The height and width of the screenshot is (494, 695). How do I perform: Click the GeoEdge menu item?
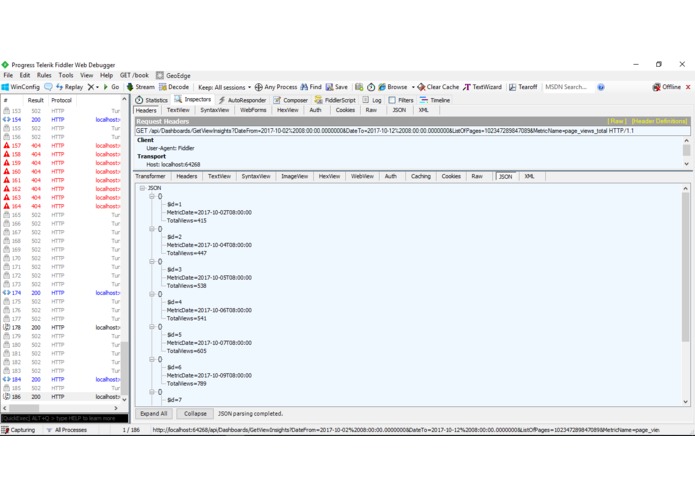173,75
